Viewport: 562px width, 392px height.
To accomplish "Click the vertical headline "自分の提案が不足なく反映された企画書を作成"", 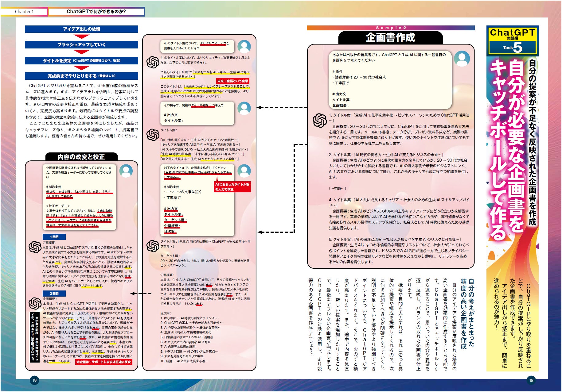I will (533, 142).
